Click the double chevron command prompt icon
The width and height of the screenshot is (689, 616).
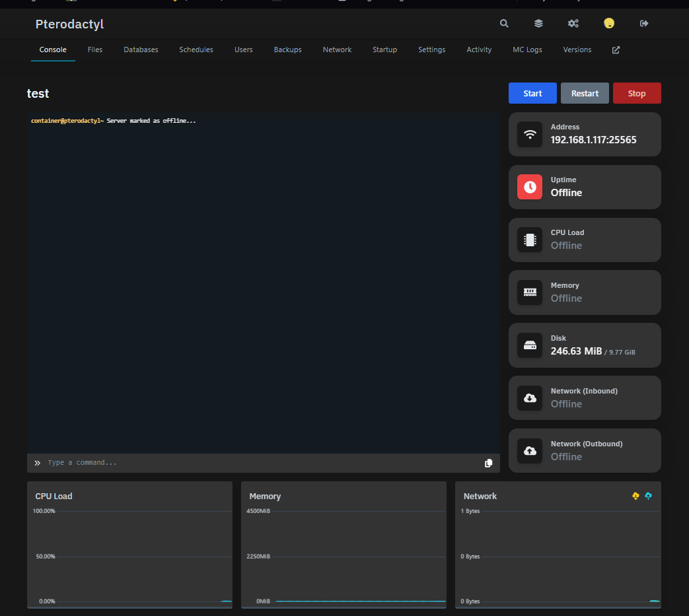point(38,463)
